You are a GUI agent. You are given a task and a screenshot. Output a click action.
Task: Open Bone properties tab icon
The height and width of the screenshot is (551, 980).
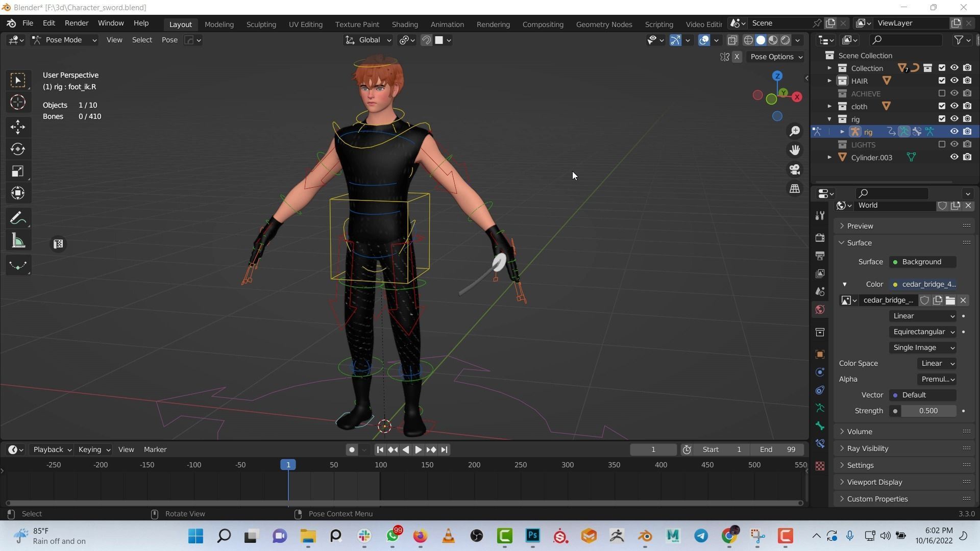(820, 426)
